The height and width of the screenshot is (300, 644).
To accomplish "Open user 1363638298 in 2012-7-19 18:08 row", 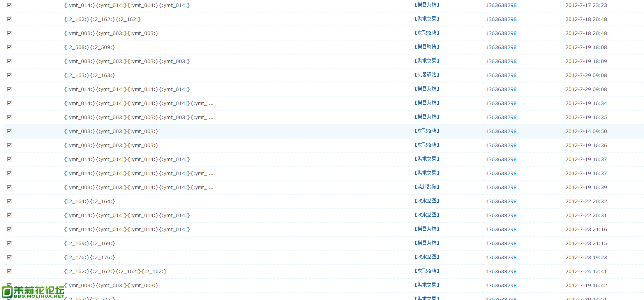I will (x=501, y=47).
